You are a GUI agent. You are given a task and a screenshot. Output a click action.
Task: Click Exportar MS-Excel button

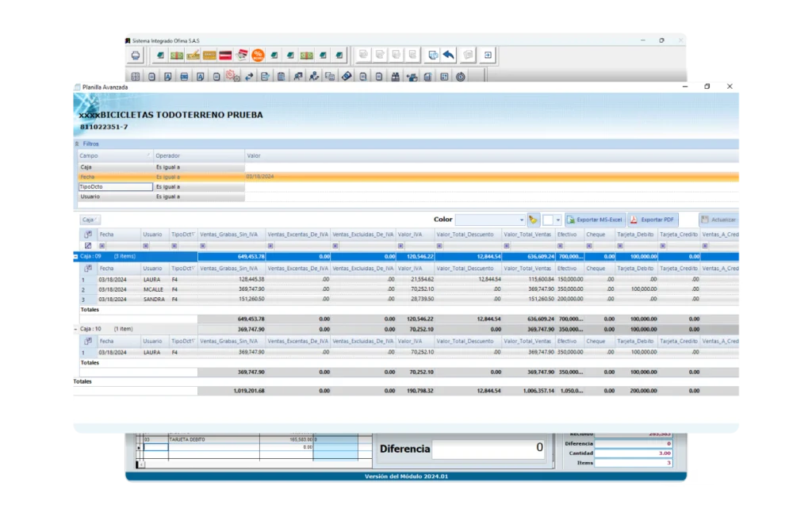click(595, 220)
